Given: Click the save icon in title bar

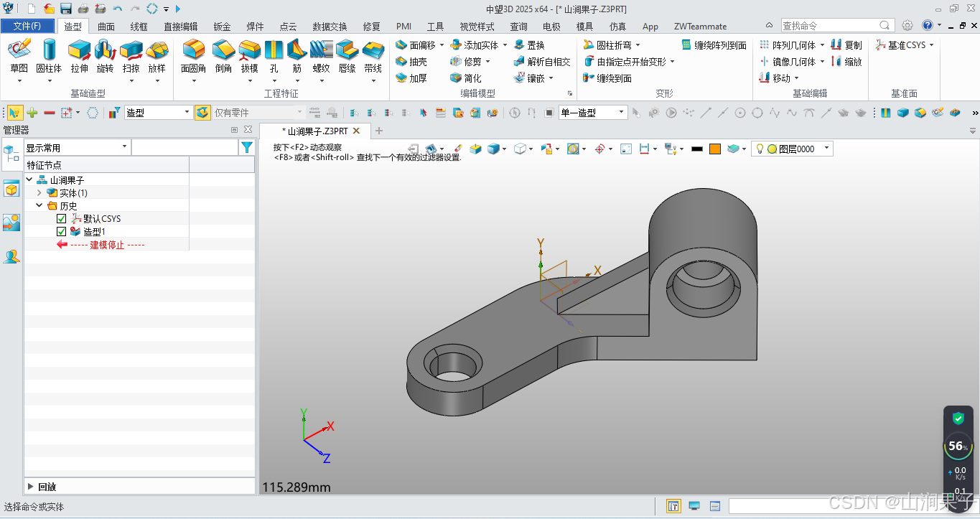Looking at the screenshot, I should click(66, 9).
